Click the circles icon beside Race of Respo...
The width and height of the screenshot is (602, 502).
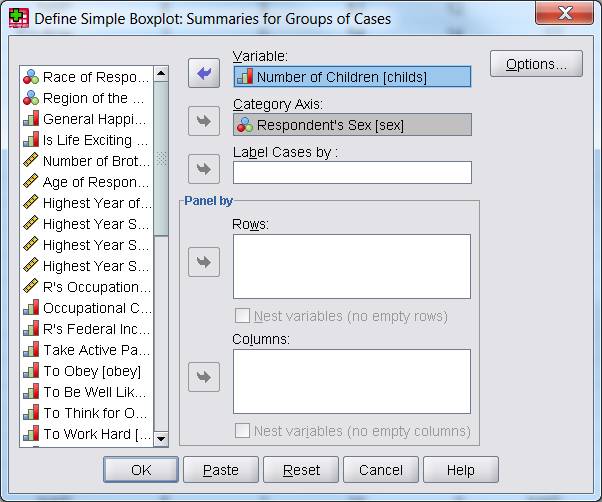[31, 77]
